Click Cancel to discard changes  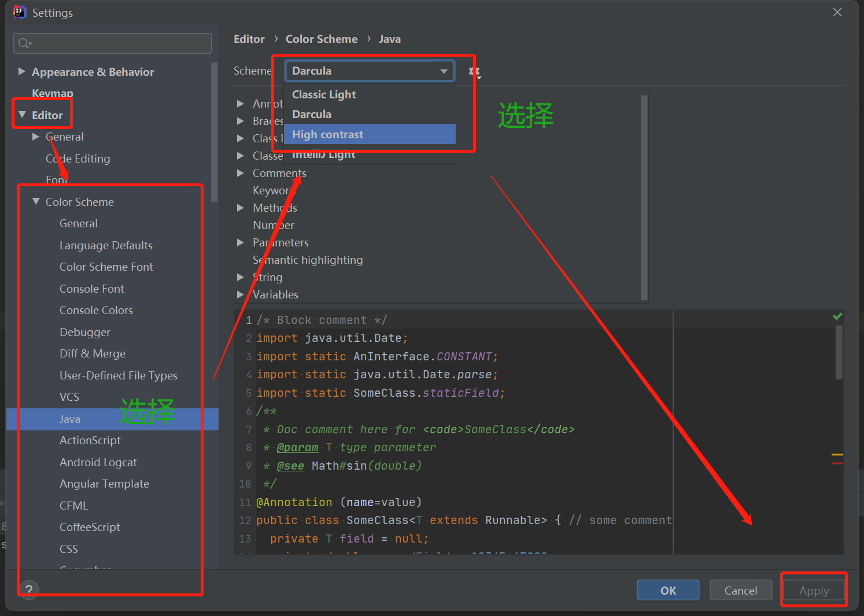click(741, 590)
